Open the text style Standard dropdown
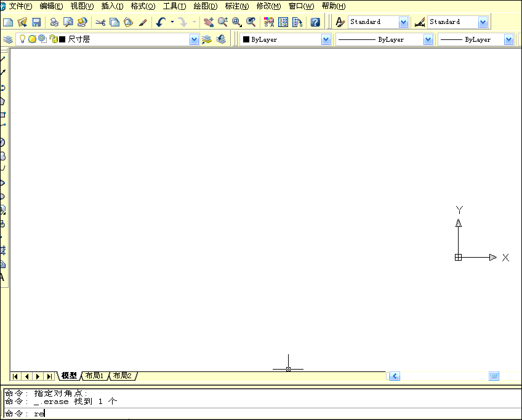Screen dimensions: 522x420 [x=403, y=22]
